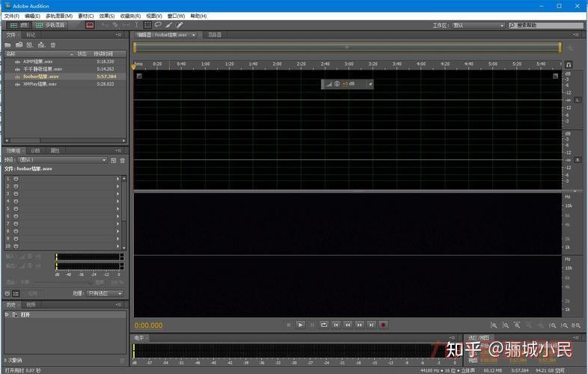This screenshot has width=588, height=374.
Task: Toggle power for effect slot 5
Action: (16, 209)
